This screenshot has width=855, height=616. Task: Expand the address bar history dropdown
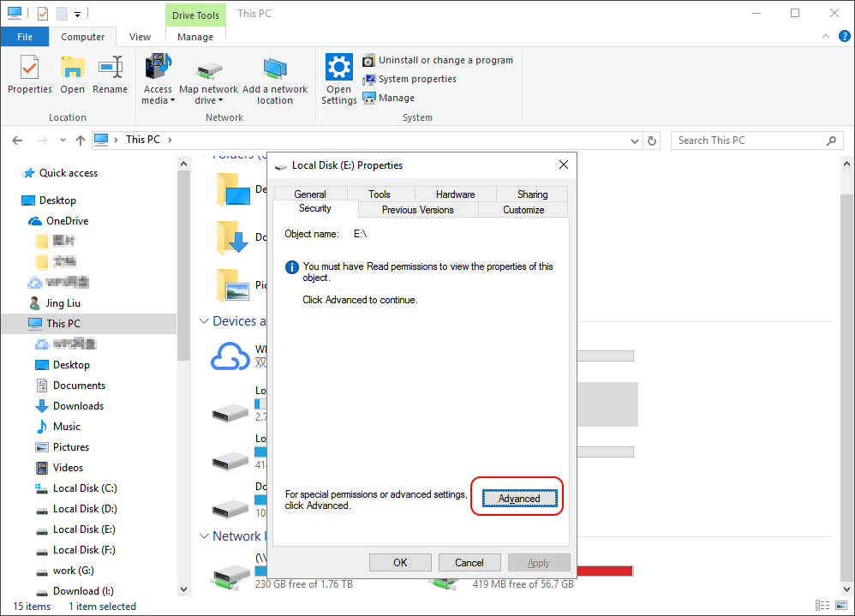coord(635,141)
